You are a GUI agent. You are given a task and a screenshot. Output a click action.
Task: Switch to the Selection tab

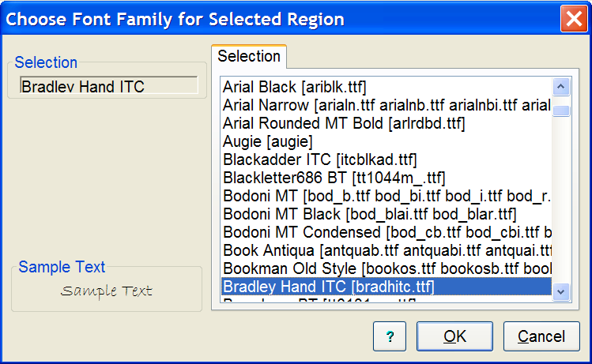pos(249,56)
